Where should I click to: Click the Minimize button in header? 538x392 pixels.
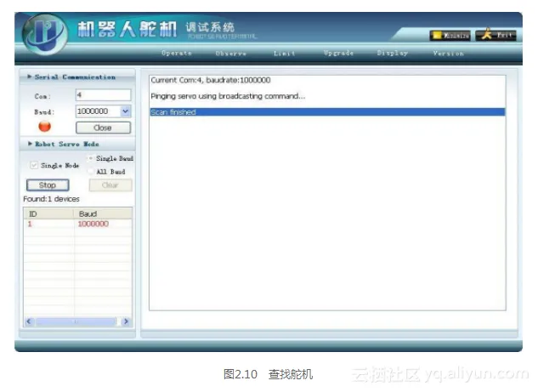pos(450,36)
